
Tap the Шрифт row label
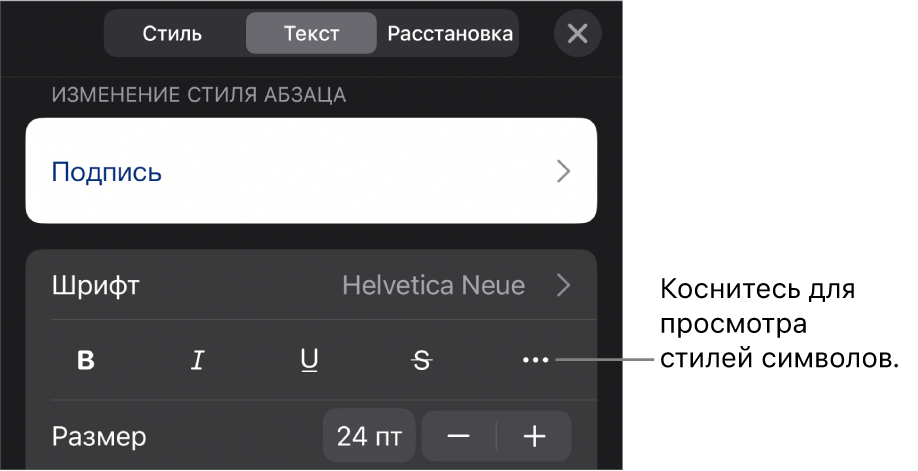[x=96, y=286]
